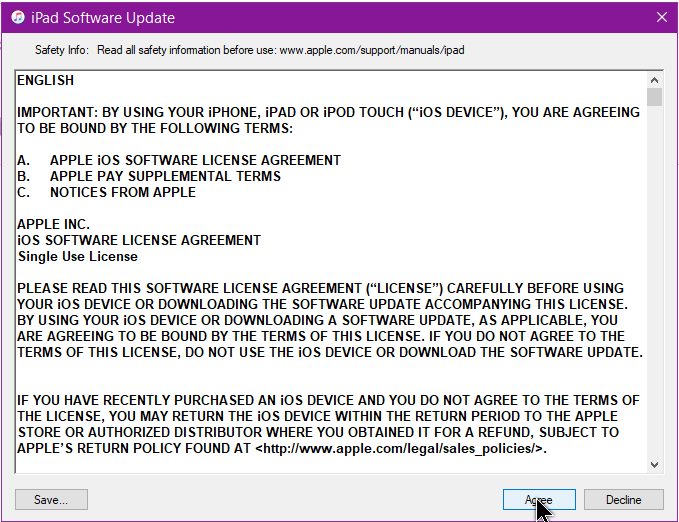Save the license agreement via Save...

(x=51, y=499)
